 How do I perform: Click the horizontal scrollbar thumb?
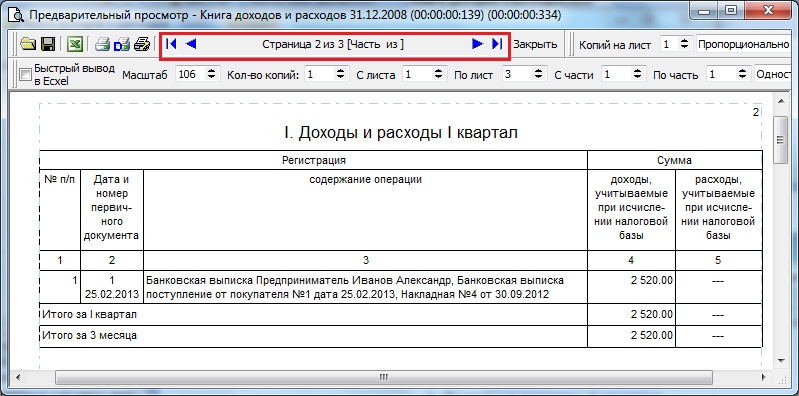pos(384,378)
